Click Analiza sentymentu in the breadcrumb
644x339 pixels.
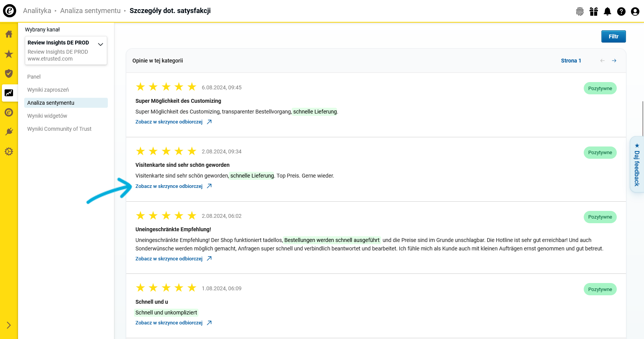pyautogui.click(x=90, y=11)
